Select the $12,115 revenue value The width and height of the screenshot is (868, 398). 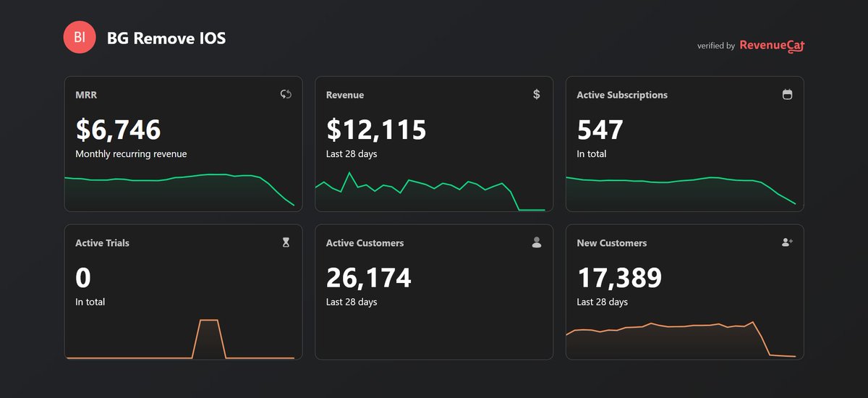tap(376, 130)
